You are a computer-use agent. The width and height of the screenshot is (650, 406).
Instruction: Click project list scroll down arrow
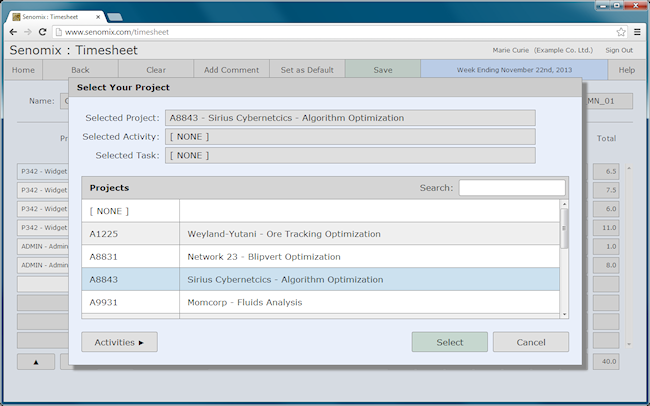[x=564, y=314]
